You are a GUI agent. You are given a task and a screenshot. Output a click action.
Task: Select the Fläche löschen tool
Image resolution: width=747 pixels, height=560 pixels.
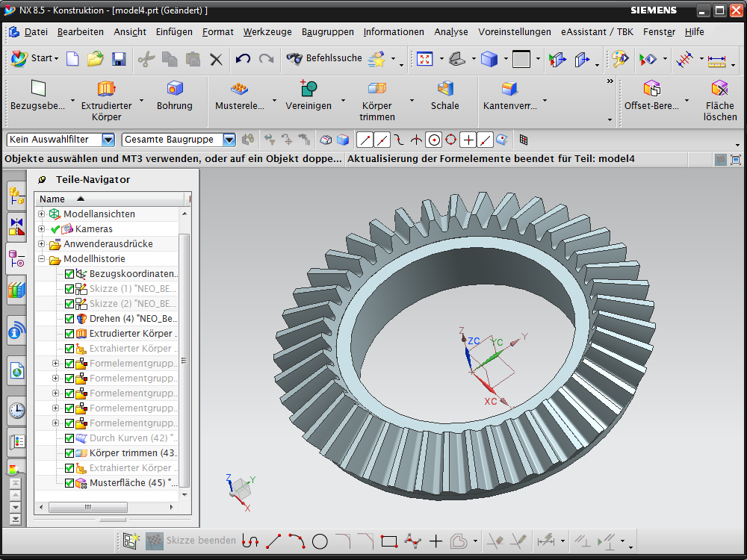[720, 89]
